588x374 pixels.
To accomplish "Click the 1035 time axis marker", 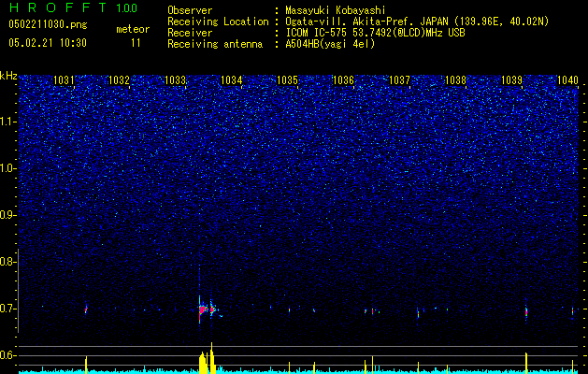I will (287, 80).
